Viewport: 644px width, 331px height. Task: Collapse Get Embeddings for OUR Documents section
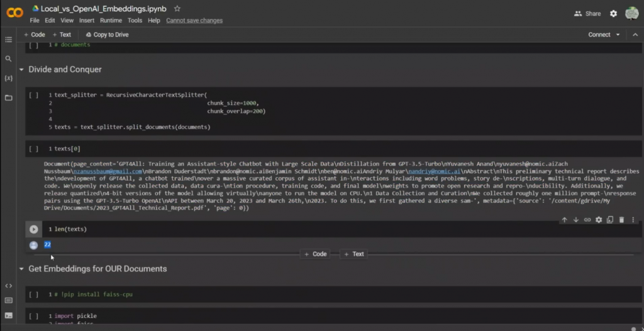(x=21, y=269)
